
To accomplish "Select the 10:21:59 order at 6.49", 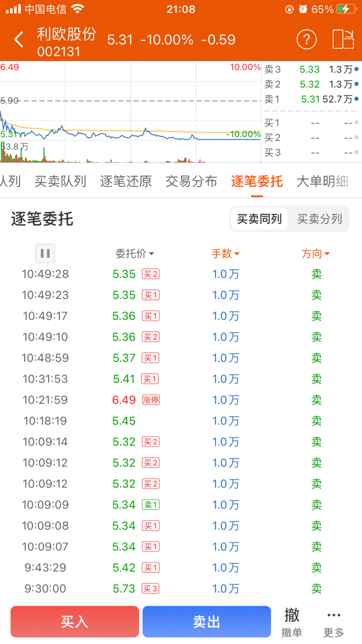I will 181,400.
